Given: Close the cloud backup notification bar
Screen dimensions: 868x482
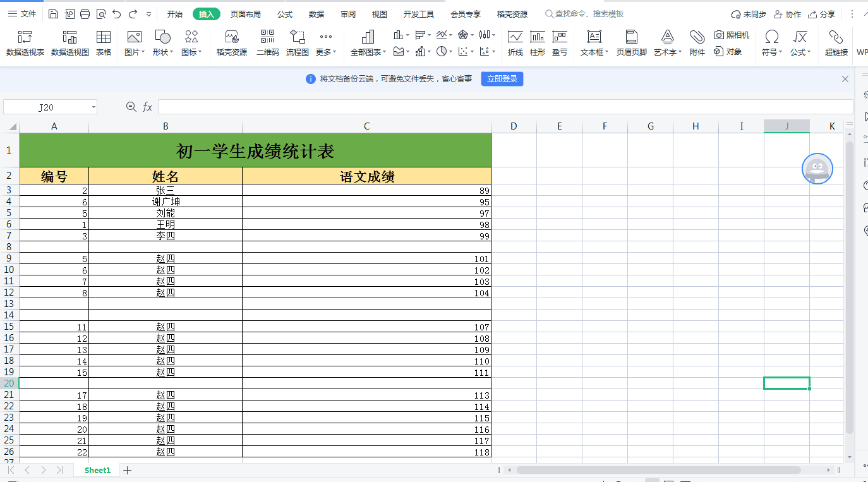Looking at the screenshot, I should [x=845, y=79].
